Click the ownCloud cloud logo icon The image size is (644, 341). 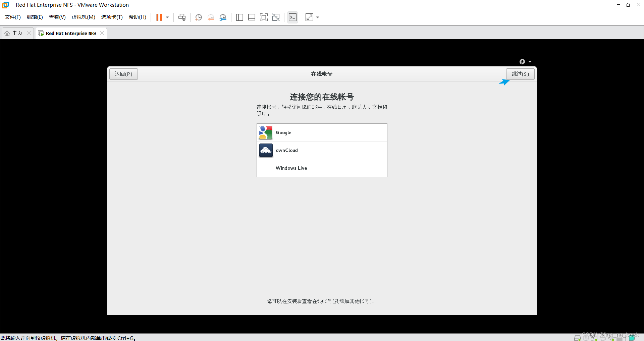click(266, 150)
